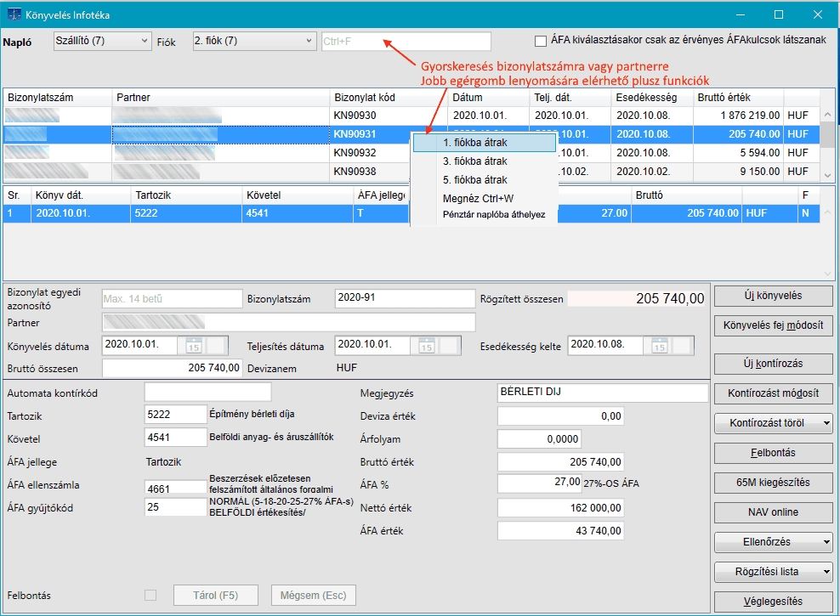This screenshot has height=616, width=840.
Task: Click the Bruttó érték column header
Action: click(738, 98)
